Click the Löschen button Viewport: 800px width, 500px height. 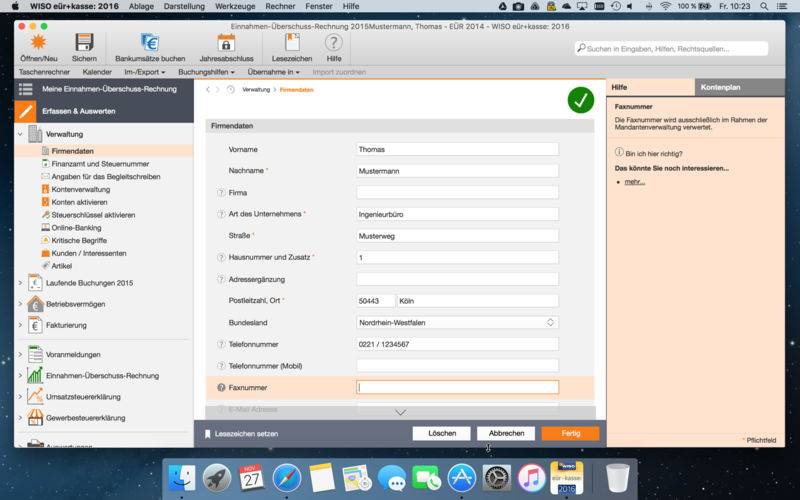pos(442,433)
